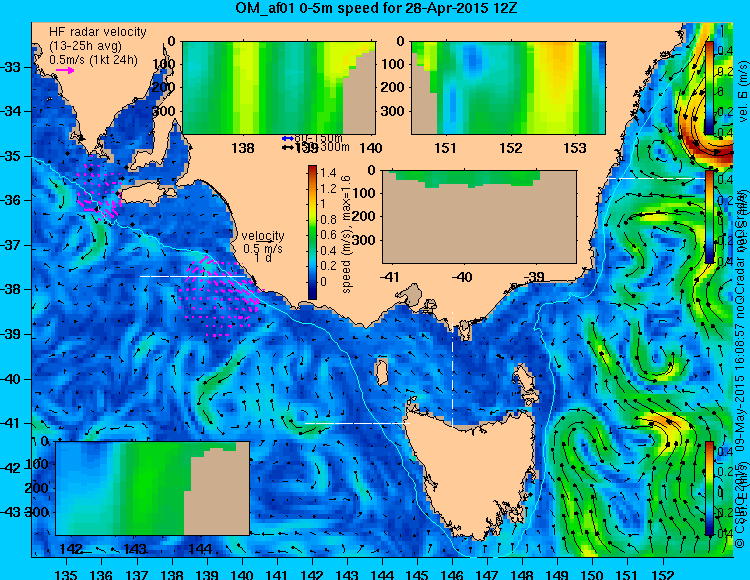Open the 138–140 depth section inset
The image size is (750, 580).
(x=279, y=88)
